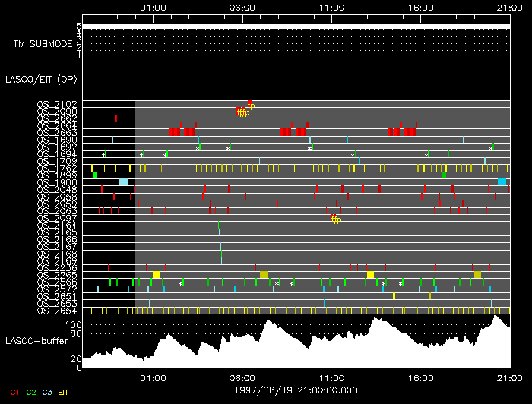Click the first yellow block in OS_2265 row
This screenshot has width=532, height=404.
(x=157, y=275)
